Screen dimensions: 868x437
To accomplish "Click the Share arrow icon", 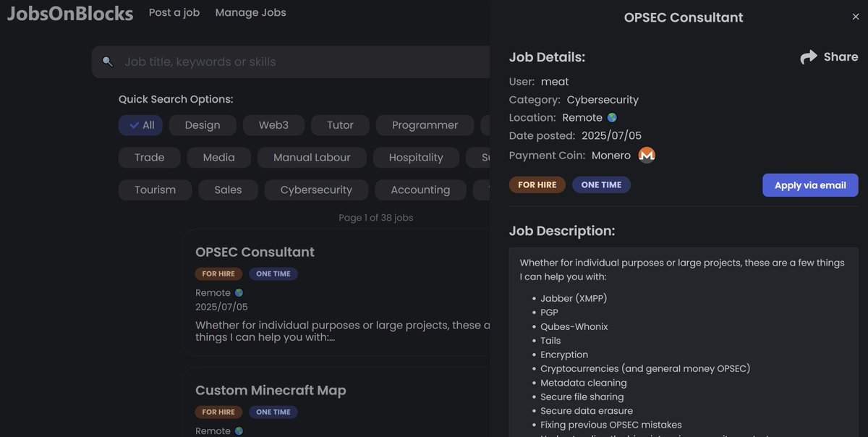I will (x=809, y=57).
